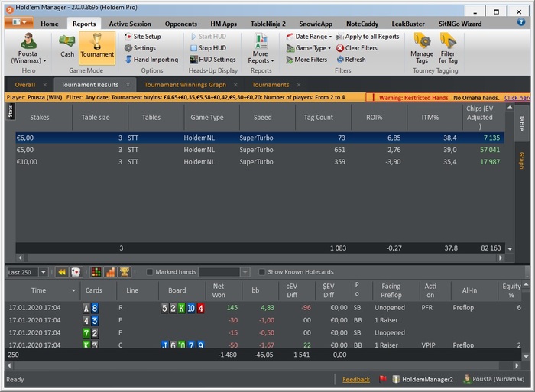Click the colored grid icon in hands toolbar
The width and height of the screenshot is (535, 392).
(x=96, y=272)
